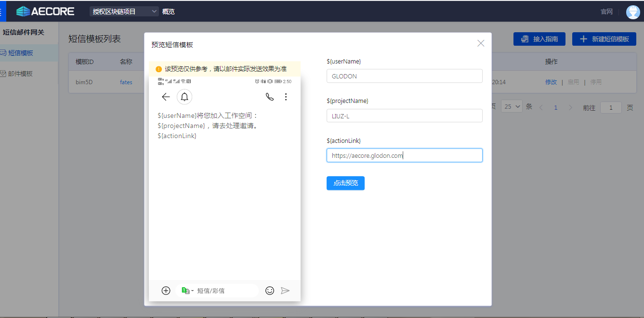Open the SIM card selector in message bar

pos(187,291)
